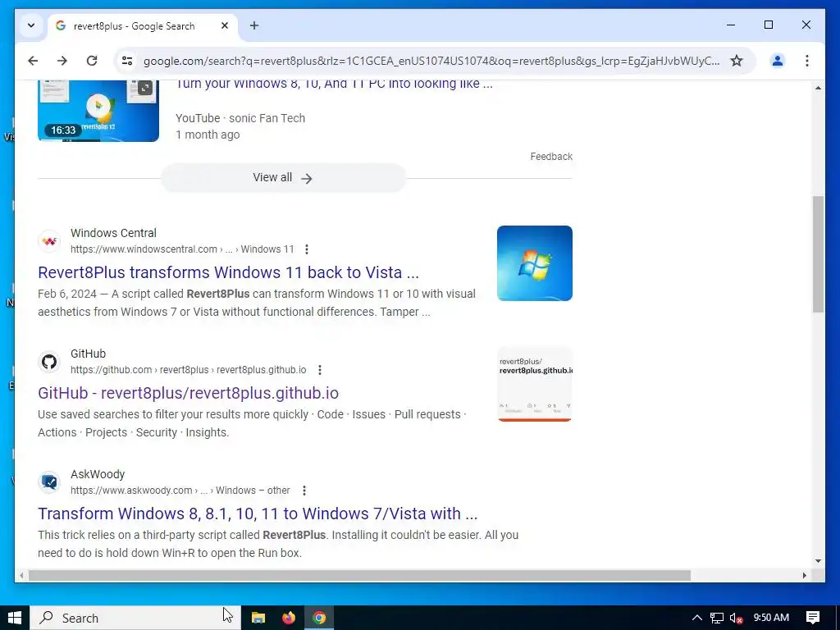Open the 'Turn your Windows 8, 10, And 11 PC' video link
The image size is (840, 630).
334,84
